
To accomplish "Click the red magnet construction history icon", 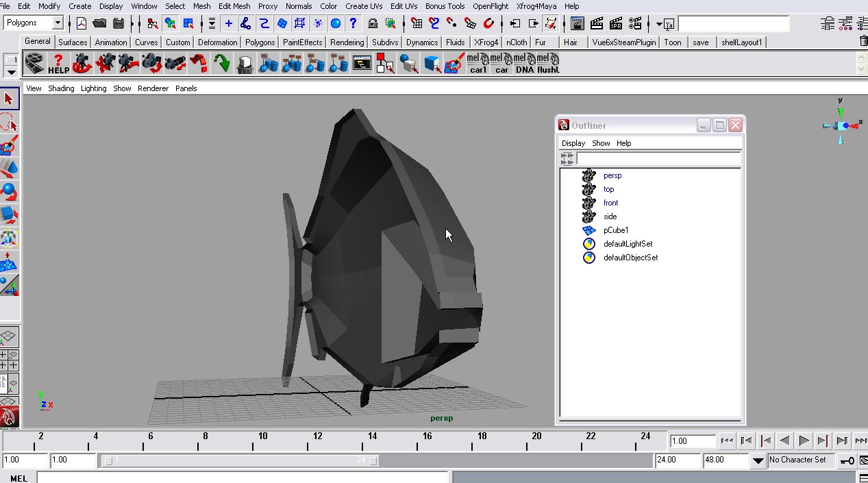I will pyautogui.click(x=488, y=23).
